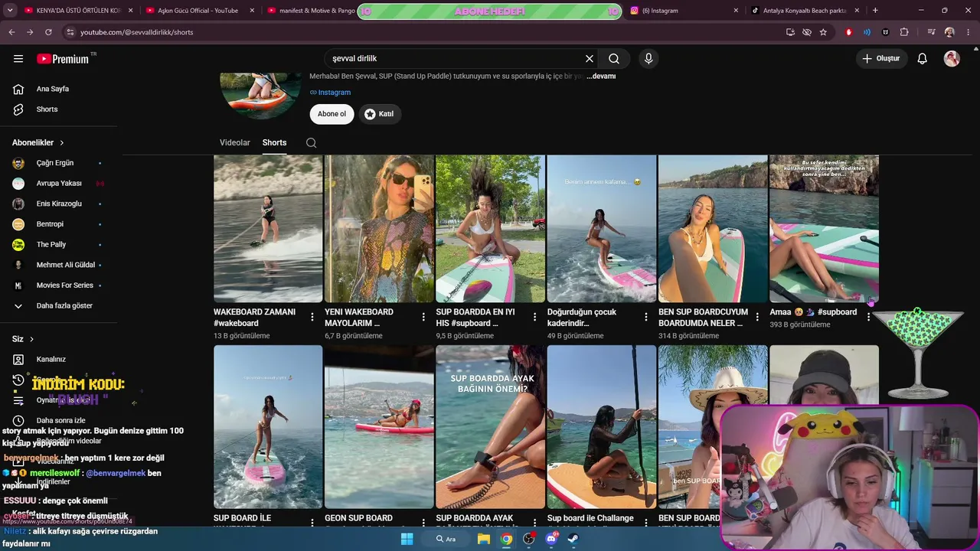Open options for BEN SUP BOARDCUYUM short
The width and height of the screenshot is (980, 551).
coord(757,317)
